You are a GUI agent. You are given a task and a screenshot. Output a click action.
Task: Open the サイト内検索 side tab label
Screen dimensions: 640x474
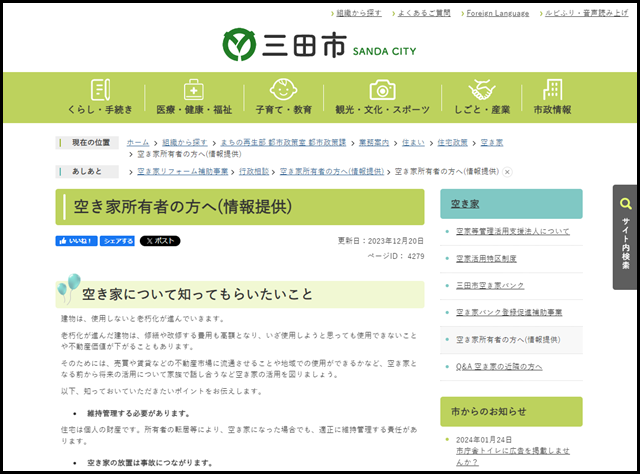[x=625, y=244]
